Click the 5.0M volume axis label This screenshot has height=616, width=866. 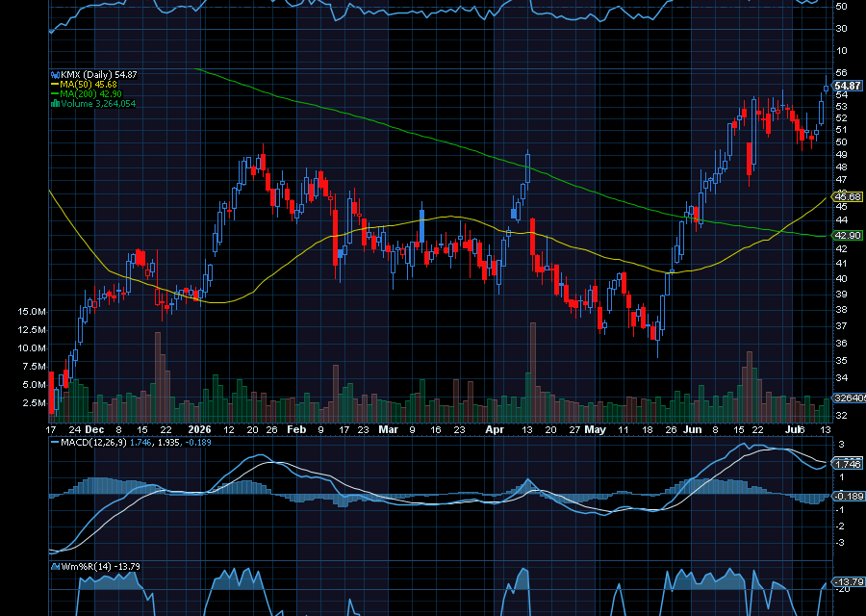34,384
